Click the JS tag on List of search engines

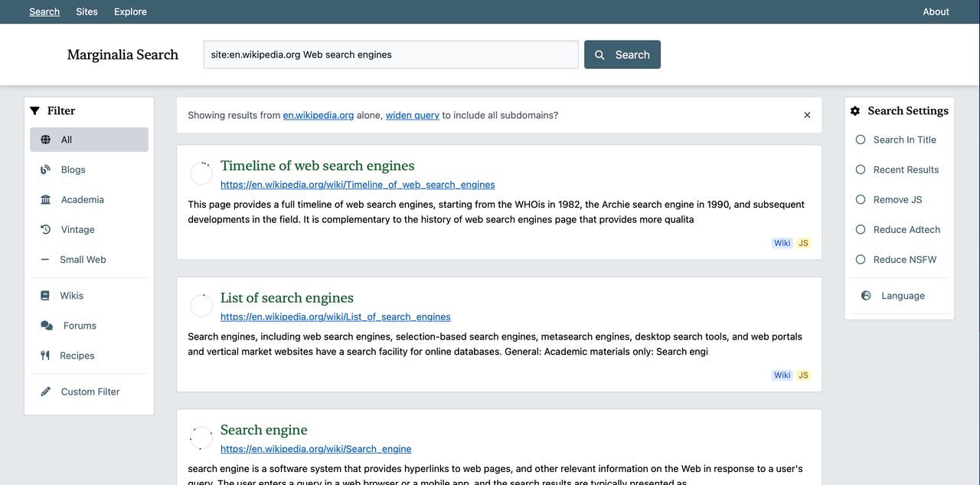[x=803, y=375]
